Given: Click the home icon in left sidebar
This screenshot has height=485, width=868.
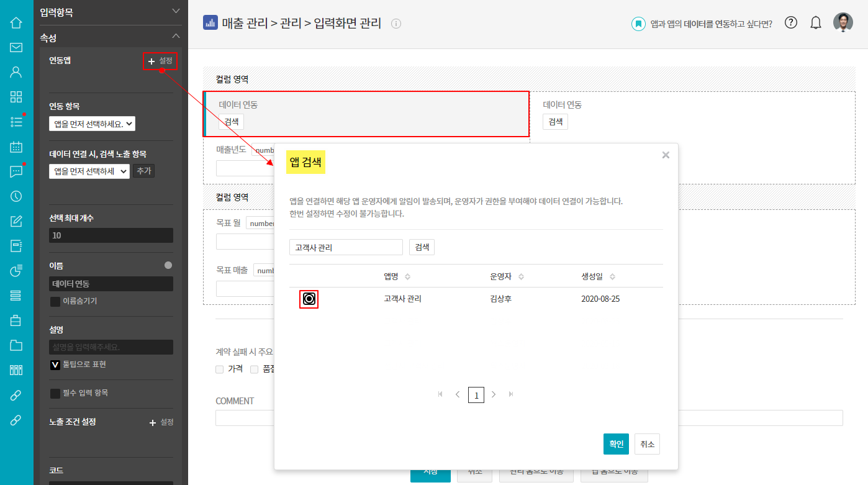Looking at the screenshot, I should tap(16, 23).
